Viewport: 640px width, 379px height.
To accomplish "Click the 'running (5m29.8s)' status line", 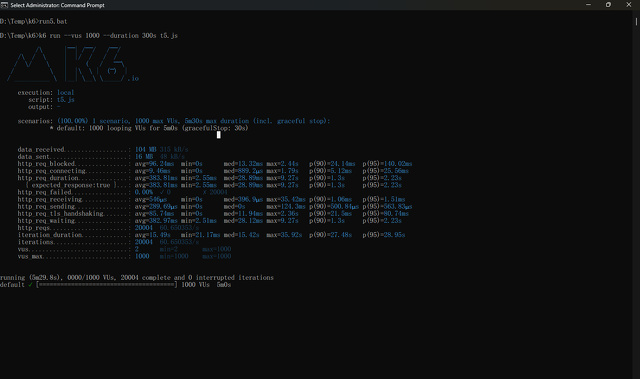I will point(137,277).
